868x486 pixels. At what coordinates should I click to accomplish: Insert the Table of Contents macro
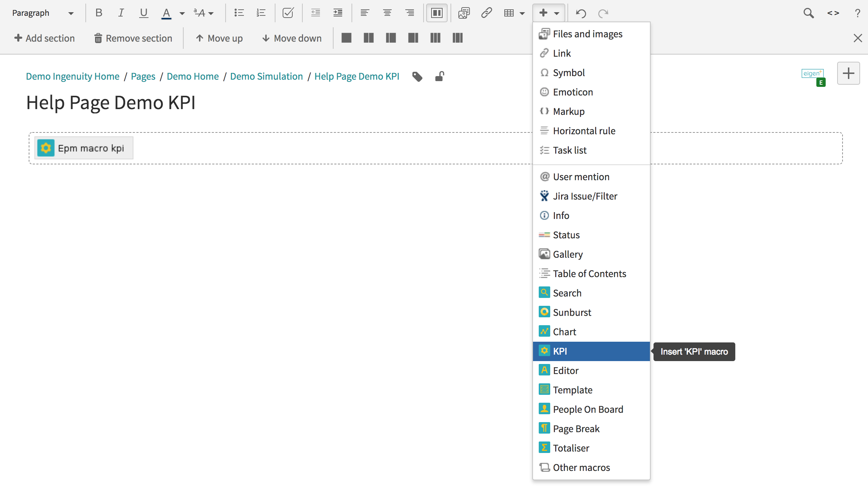coord(591,274)
